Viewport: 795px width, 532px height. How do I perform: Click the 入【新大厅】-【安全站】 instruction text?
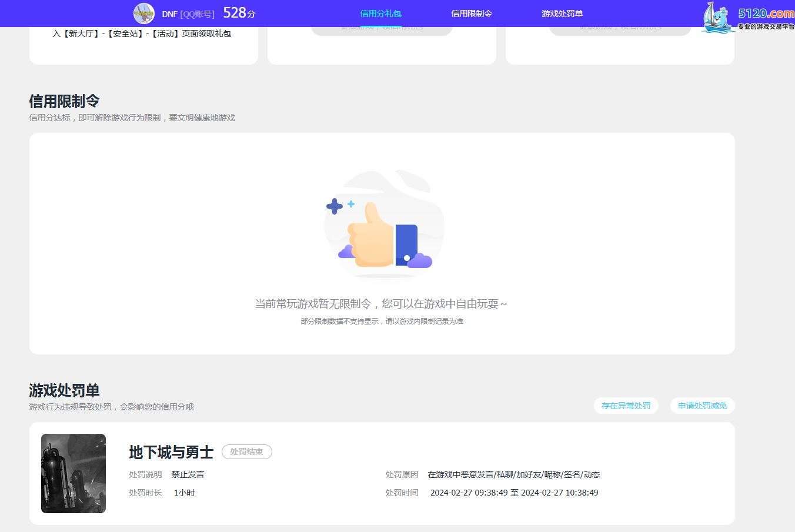coord(142,34)
